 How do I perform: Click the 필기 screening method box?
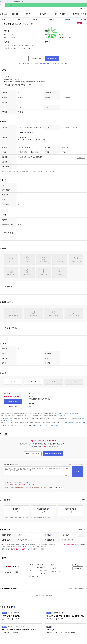click(x=54, y=382)
